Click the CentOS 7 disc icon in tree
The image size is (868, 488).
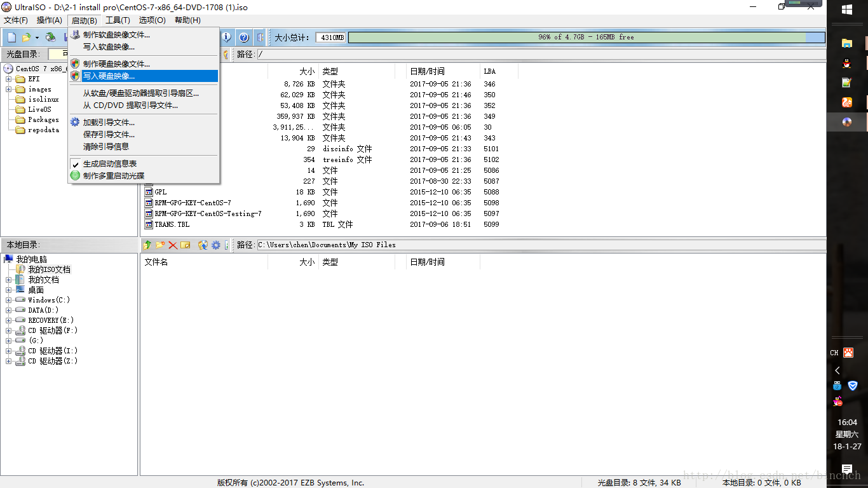8,69
